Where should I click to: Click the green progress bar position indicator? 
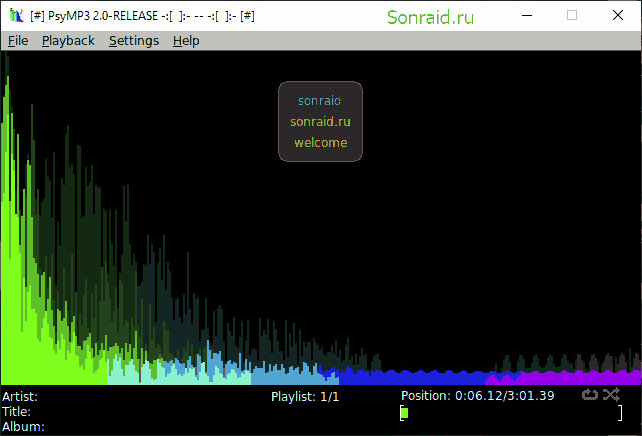404,413
